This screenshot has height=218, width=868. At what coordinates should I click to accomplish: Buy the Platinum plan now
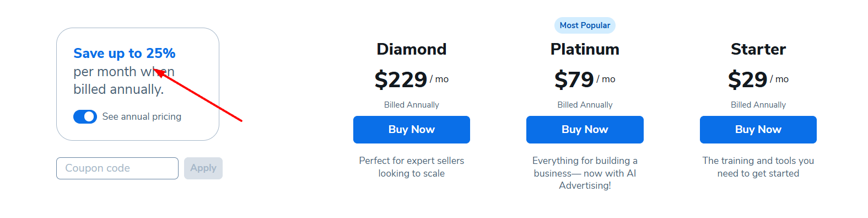click(585, 130)
